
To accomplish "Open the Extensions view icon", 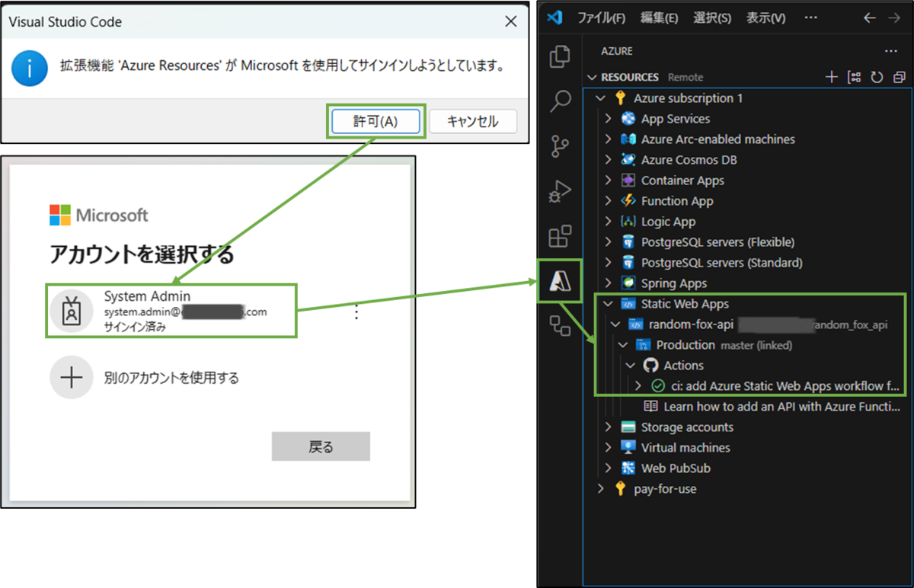I will [560, 236].
